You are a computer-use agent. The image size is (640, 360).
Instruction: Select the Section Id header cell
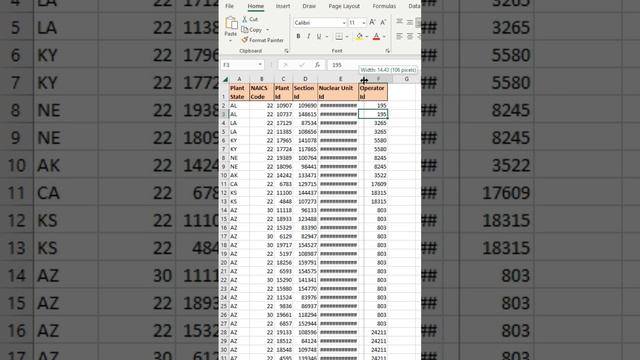click(305, 92)
